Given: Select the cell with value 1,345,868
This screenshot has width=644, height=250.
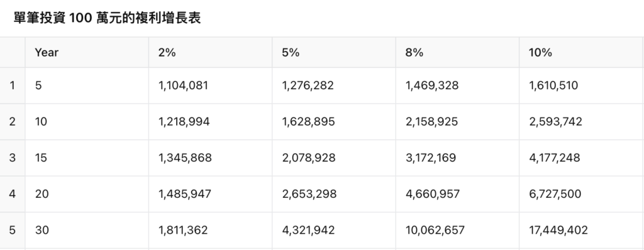Looking at the screenshot, I should (x=210, y=158).
